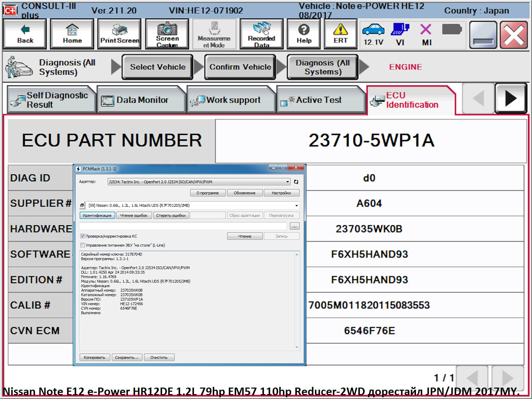This screenshot has height=399, width=532.
Task: Click Confirm Vehicle step button
Action: click(x=240, y=67)
